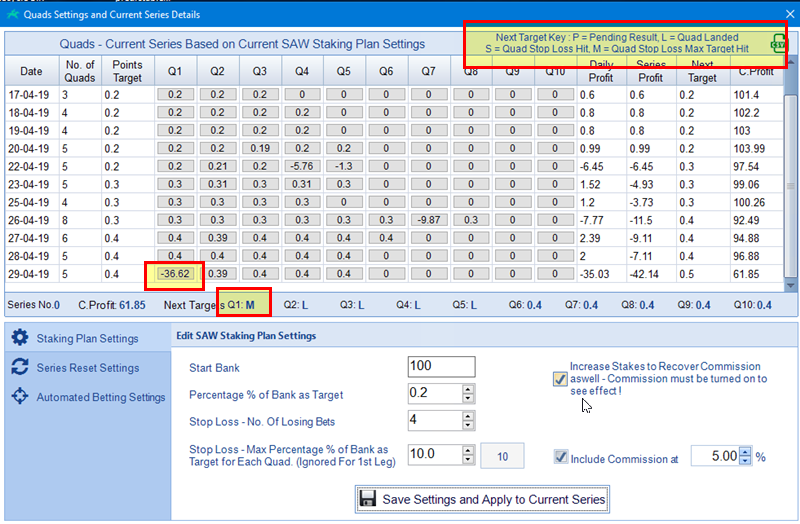Increase the commission percentage value
The image size is (800, 524).
[745, 452]
